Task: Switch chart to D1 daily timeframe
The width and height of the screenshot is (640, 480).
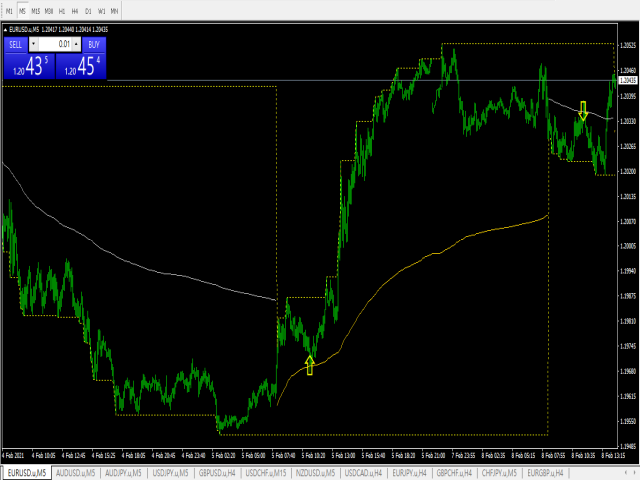Action: click(88, 11)
